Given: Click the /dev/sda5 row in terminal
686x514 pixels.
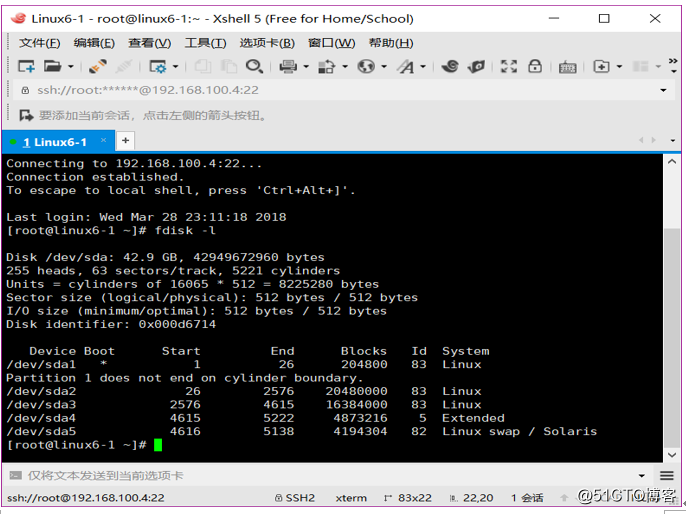Looking at the screenshot, I should (301, 431).
